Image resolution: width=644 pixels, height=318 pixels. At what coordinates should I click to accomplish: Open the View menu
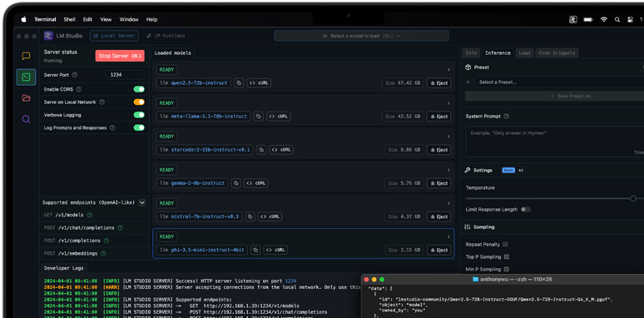point(106,19)
